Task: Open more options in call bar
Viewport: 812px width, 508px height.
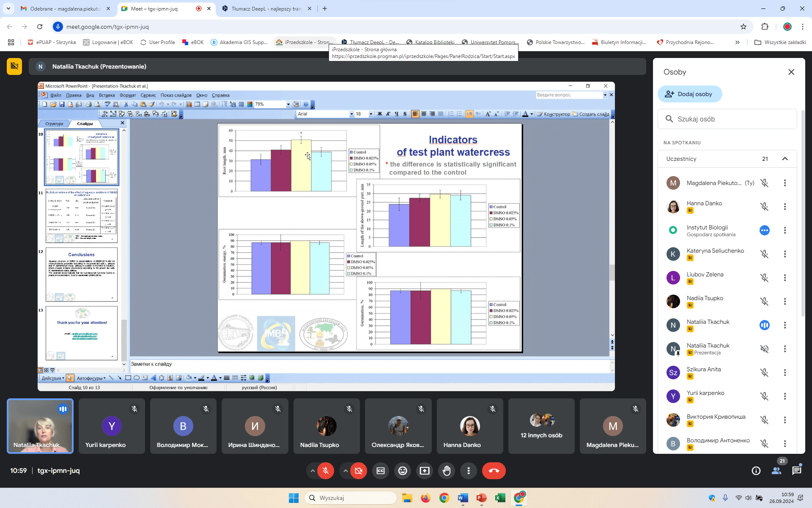Action: coord(469,471)
